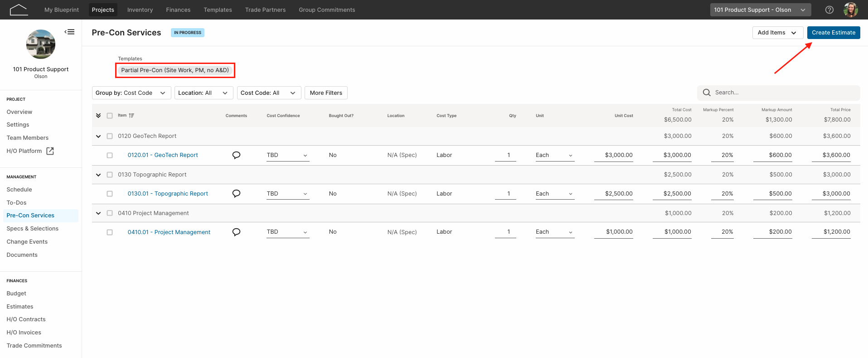Image resolution: width=868 pixels, height=358 pixels.
Task: Open comments for GeoTech Report
Action: pyautogui.click(x=236, y=155)
